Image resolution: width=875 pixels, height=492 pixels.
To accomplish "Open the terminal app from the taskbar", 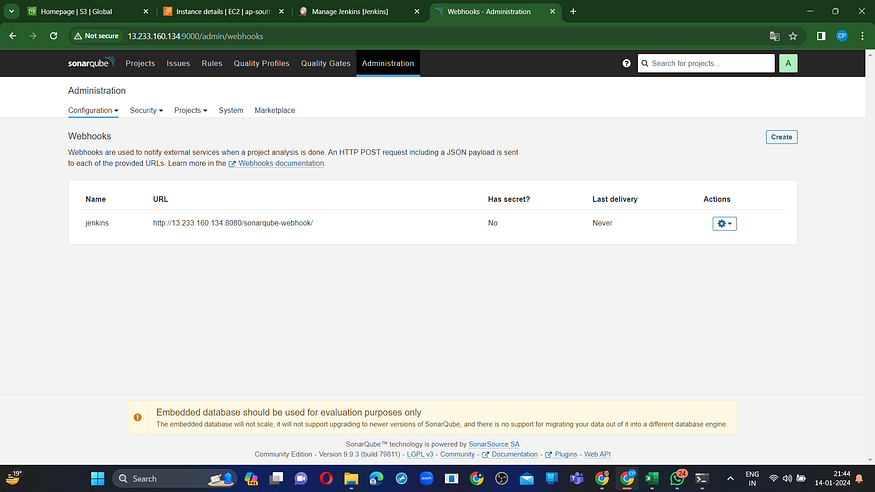I will [702, 479].
